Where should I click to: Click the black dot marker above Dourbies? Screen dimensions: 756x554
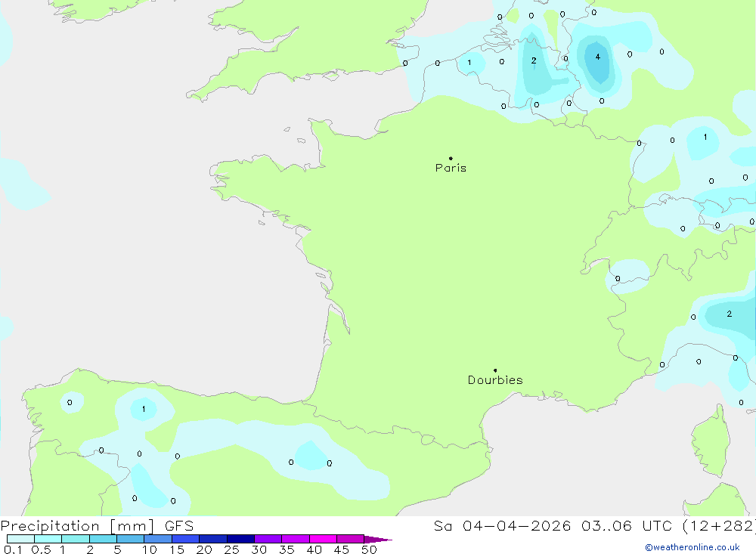(495, 370)
